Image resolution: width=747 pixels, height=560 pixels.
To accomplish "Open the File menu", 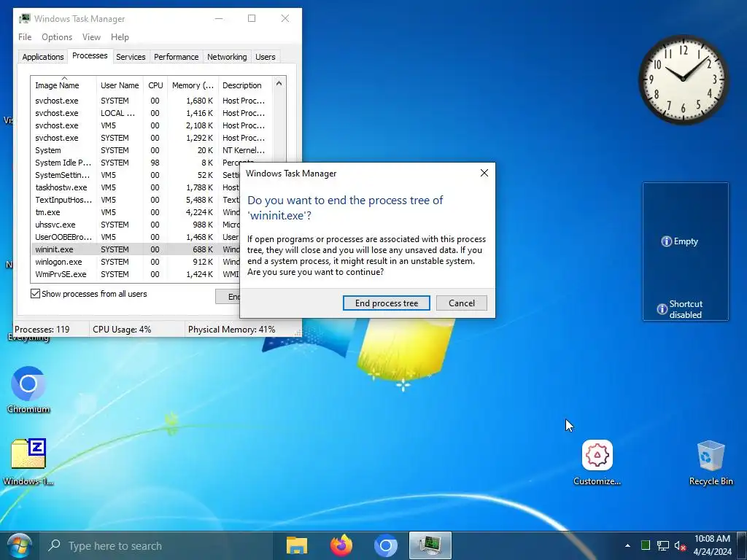I will pyautogui.click(x=25, y=37).
